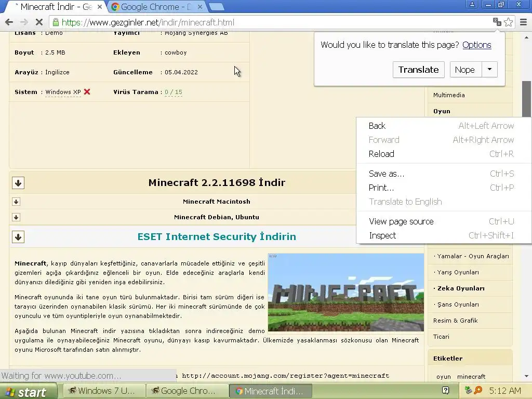Click the oyun tag under Etiketler

click(444, 377)
